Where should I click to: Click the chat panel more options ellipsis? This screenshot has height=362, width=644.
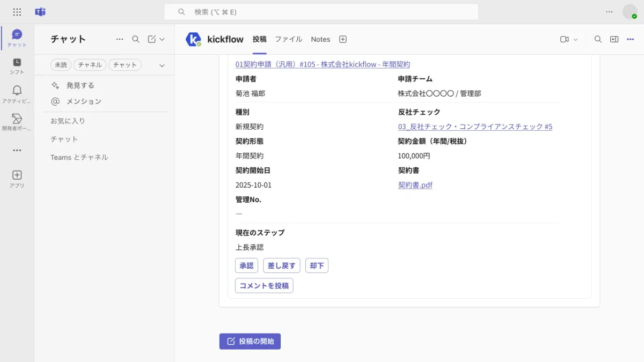click(120, 39)
